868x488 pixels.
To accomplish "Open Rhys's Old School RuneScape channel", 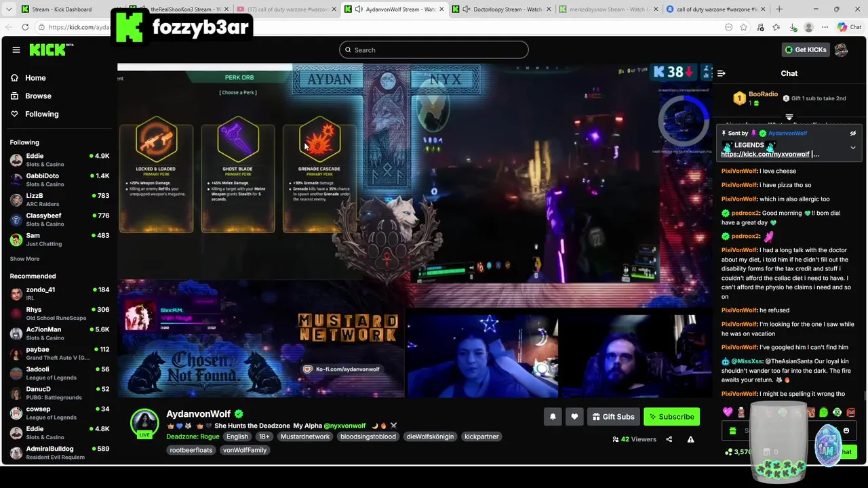I will (x=59, y=313).
